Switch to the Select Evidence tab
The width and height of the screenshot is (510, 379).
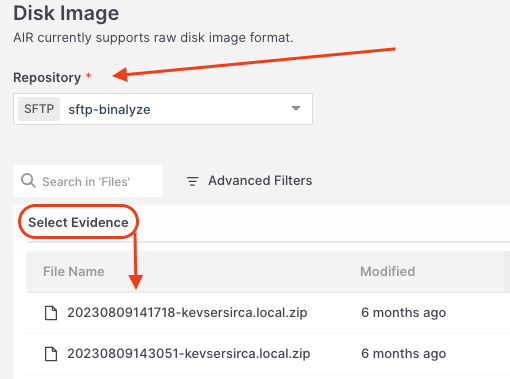(x=78, y=222)
